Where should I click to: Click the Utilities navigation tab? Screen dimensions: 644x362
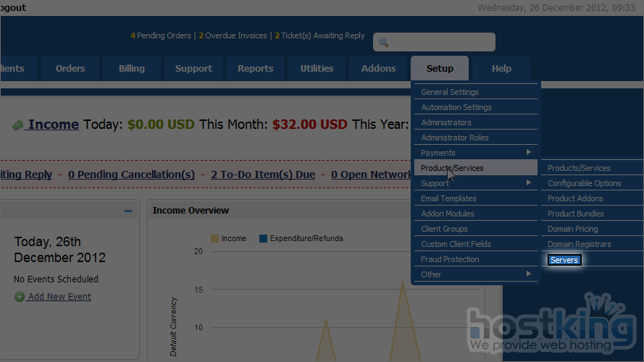(x=317, y=69)
